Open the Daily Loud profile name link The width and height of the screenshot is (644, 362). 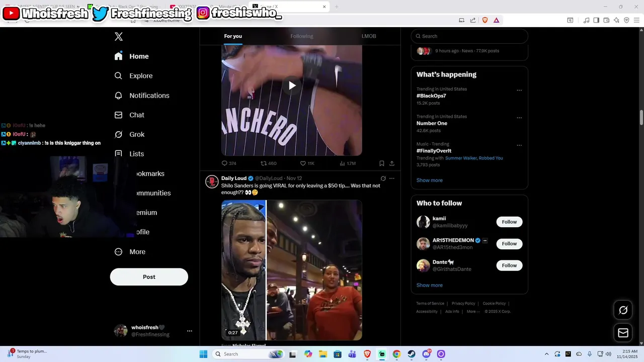tap(234, 178)
